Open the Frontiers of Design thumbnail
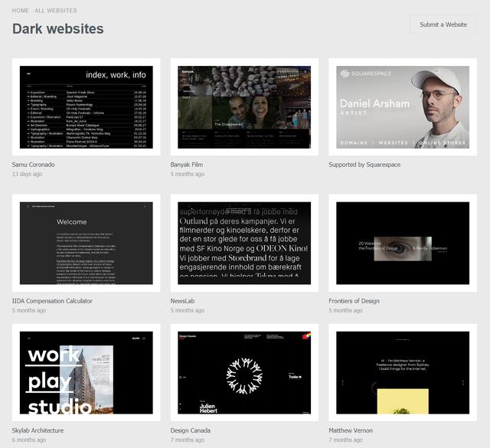 tap(403, 243)
